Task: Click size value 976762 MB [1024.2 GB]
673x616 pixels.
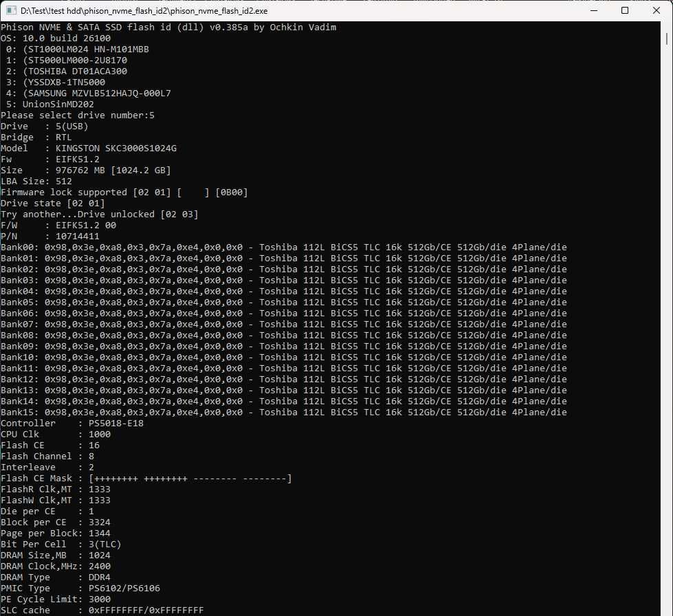Action: coord(113,170)
